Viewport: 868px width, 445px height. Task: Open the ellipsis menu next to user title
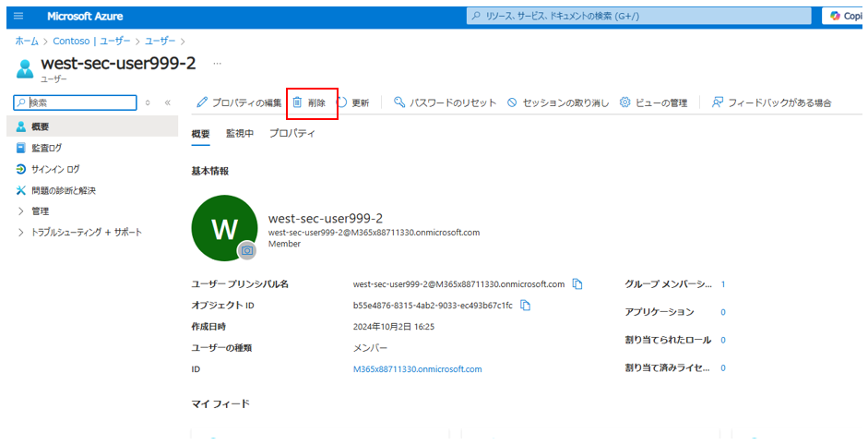[x=217, y=64]
